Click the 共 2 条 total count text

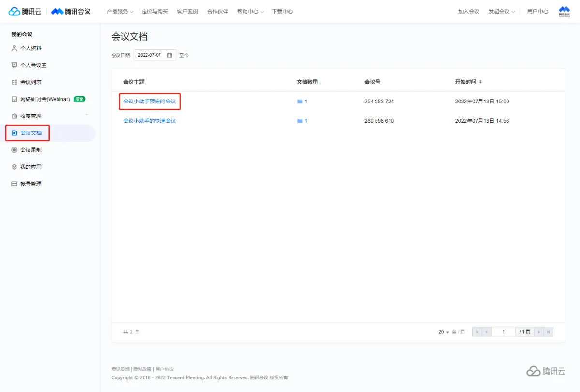(131, 332)
